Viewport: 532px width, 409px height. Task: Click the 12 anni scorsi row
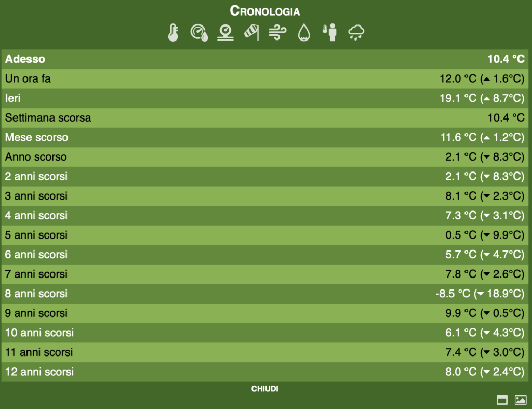[x=265, y=372]
